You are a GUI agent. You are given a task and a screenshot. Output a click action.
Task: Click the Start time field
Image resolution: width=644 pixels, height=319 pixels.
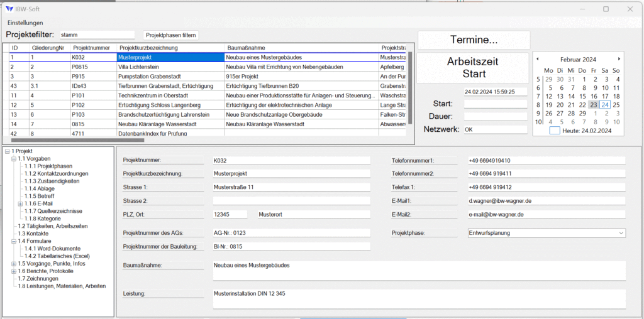(x=496, y=104)
